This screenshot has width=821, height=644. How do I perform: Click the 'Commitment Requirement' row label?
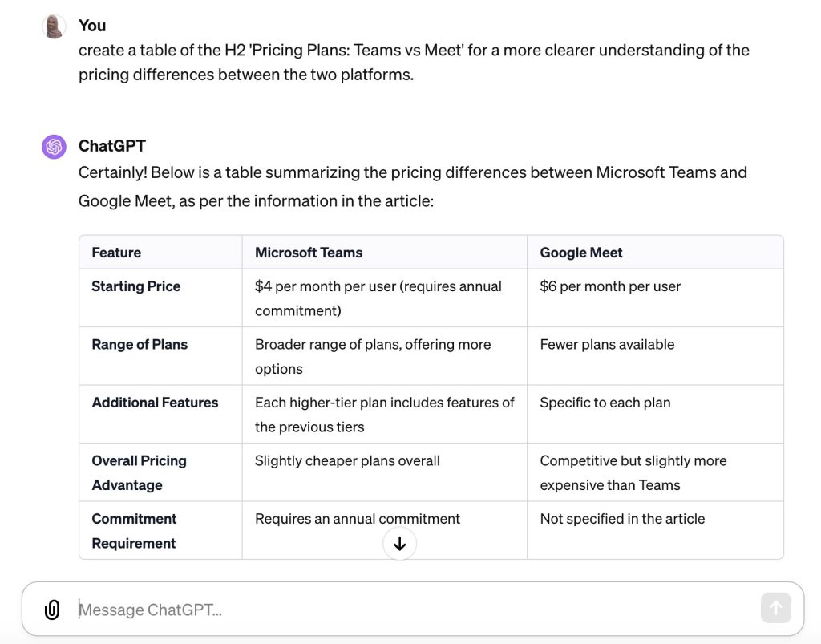tap(134, 531)
